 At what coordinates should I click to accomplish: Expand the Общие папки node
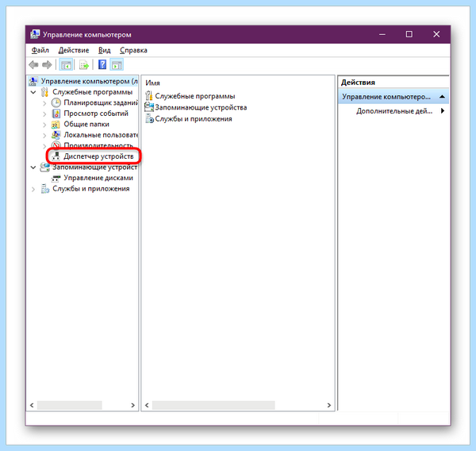point(44,125)
